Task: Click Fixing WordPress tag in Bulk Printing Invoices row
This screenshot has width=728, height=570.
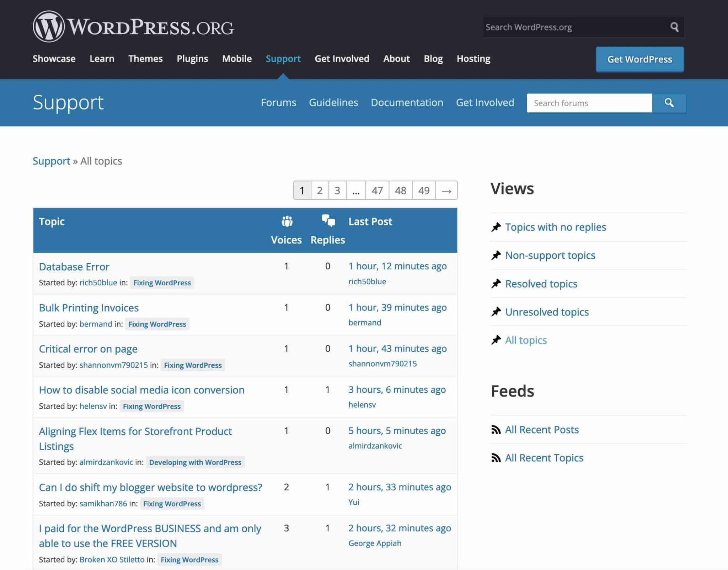Action: point(157,324)
